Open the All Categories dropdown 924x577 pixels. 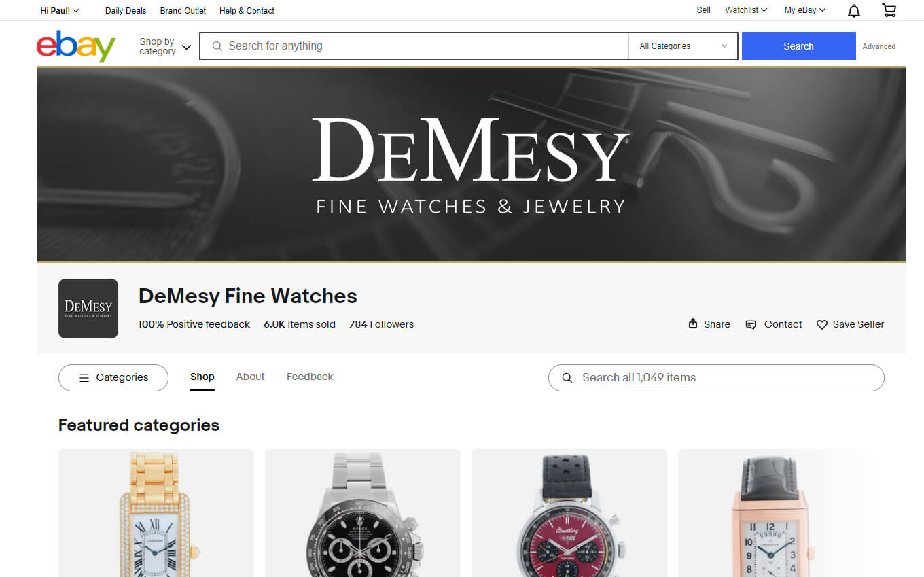[x=683, y=46]
